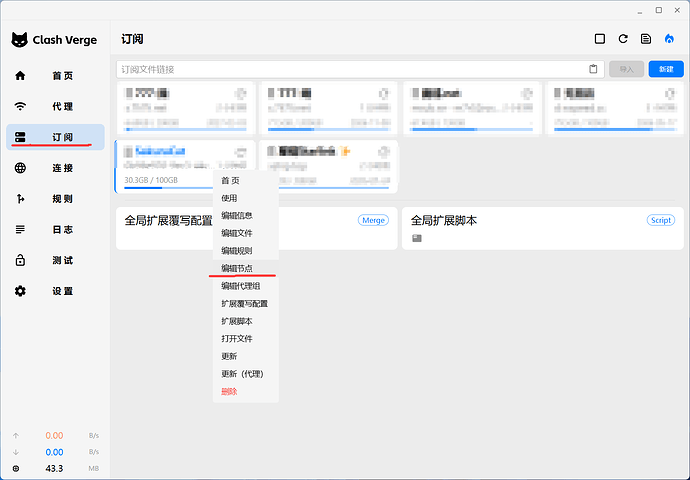Click the red 删除 menu entry

(x=246, y=392)
